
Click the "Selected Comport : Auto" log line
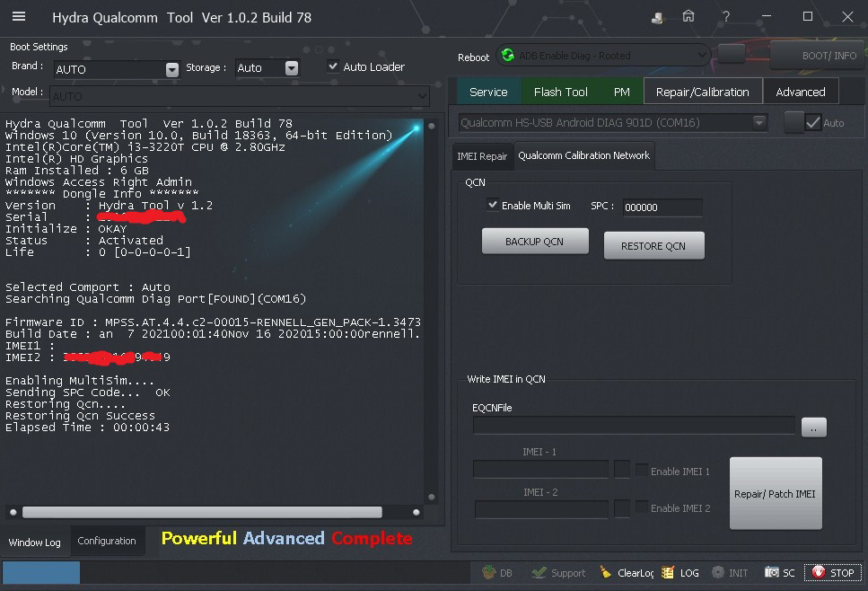coord(87,287)
